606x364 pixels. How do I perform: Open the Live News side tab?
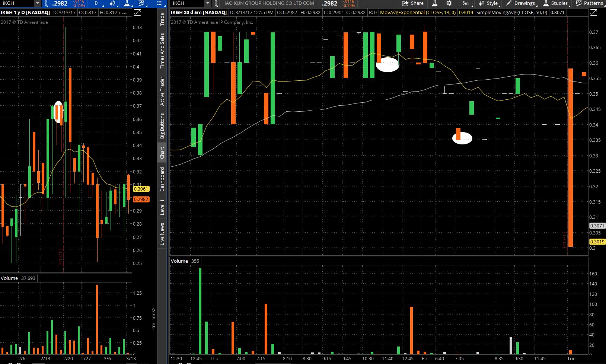tap(162, 234)
